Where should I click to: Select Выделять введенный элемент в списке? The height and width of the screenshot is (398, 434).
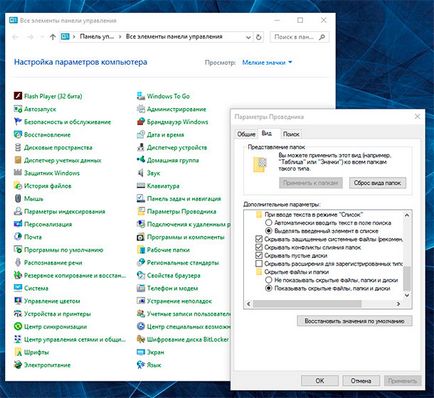(269, 231)
